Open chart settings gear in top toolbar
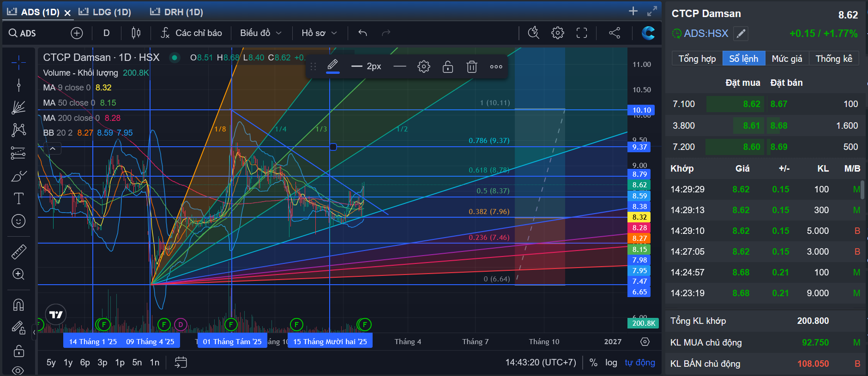The image size is (868, 376). [558, 33]
